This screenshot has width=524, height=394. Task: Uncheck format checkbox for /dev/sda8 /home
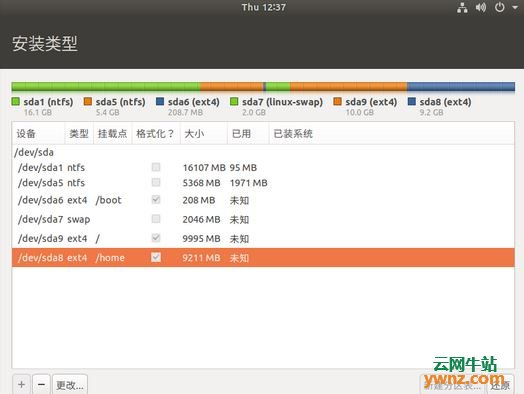tap(156, 257)
